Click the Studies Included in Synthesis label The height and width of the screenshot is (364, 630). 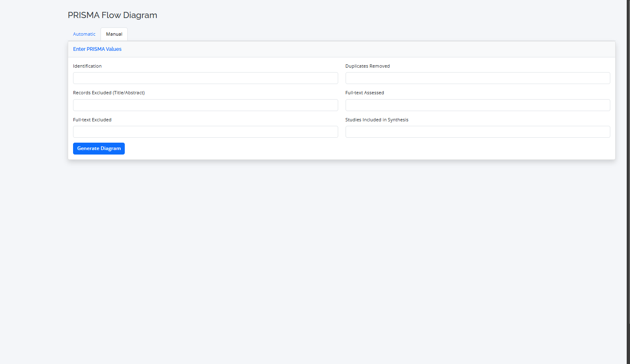click(377, 120)
